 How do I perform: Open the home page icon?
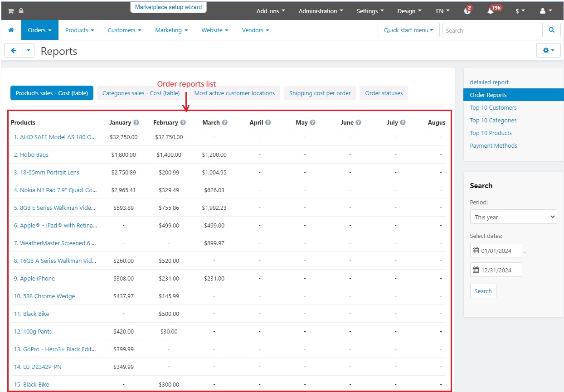(11, 30)
